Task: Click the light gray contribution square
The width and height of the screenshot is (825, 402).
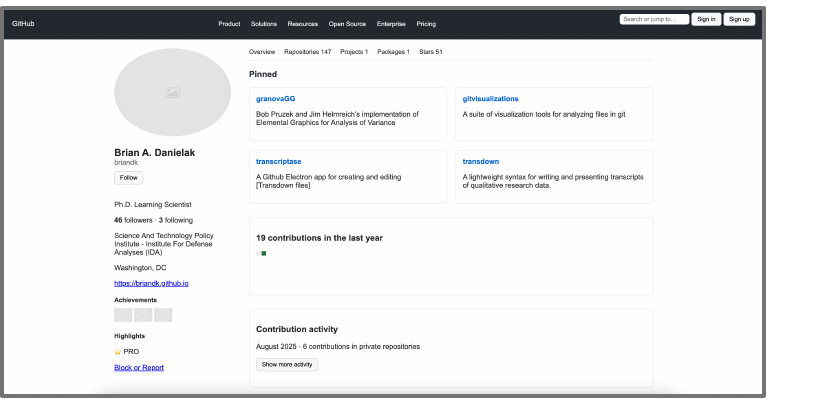Action: coord(258,254)
